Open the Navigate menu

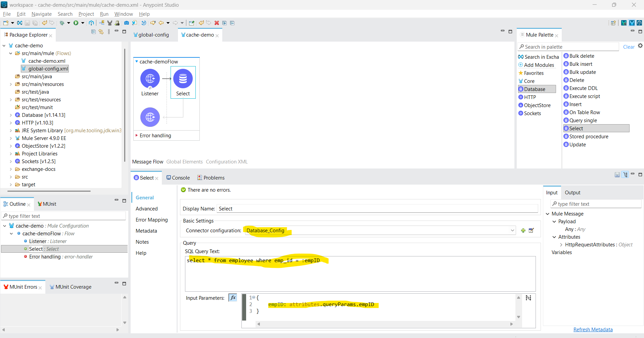(x=42, y=14)
